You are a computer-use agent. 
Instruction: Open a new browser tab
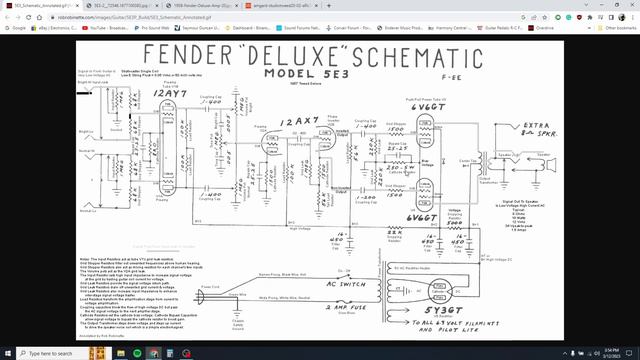pyautogui.click(x=329, y=6)
